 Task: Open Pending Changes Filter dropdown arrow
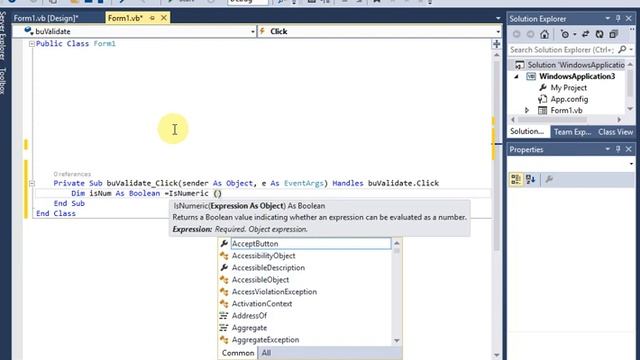click(x=575, y=34)
